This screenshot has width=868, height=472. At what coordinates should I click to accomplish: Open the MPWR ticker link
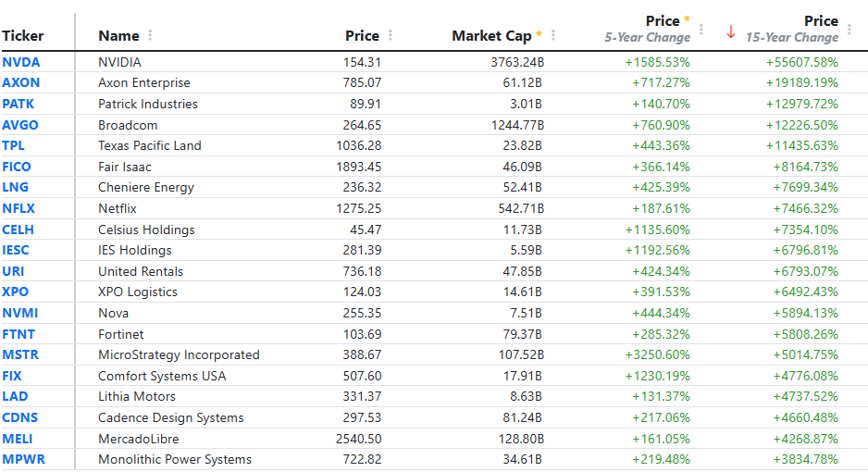point(24,459)
